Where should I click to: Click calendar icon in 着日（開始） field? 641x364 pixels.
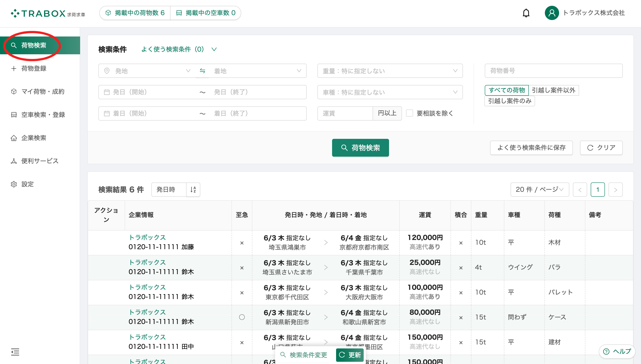[107, 113]
